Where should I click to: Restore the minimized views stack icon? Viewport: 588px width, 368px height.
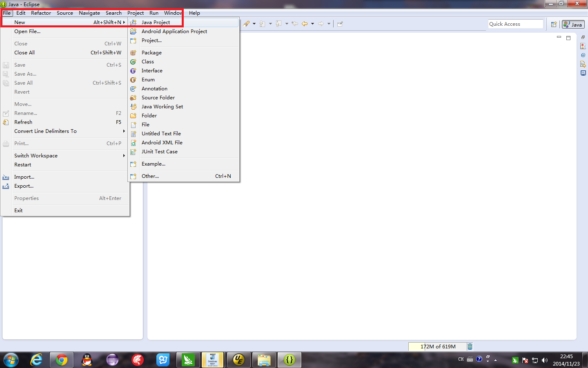pos(583,37)
